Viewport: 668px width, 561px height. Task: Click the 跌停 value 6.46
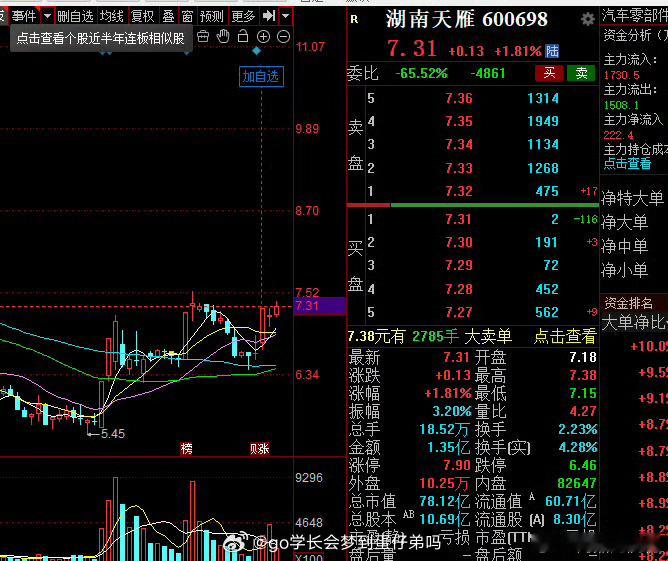(x=582, y=465)
